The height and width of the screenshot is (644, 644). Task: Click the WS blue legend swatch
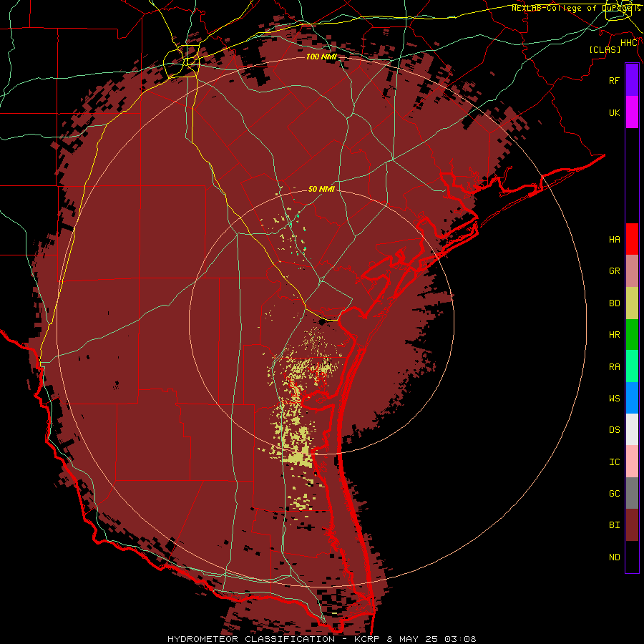[x=632, y=398]
